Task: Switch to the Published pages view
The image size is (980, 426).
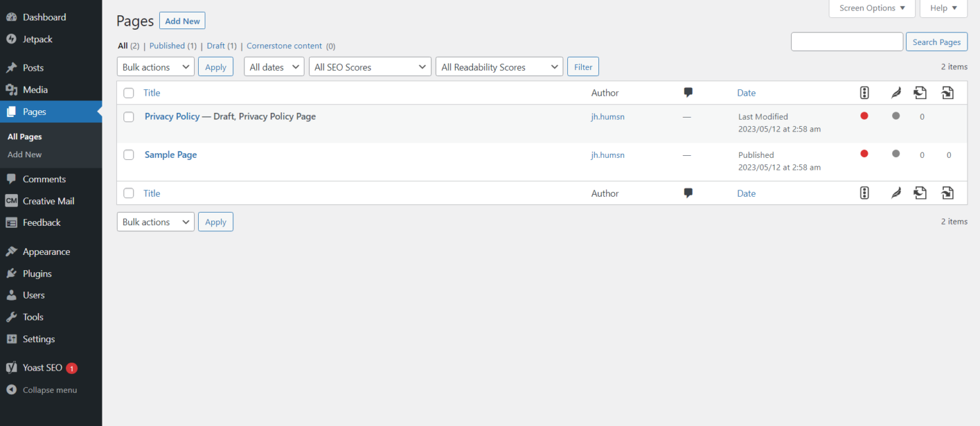Action: tap(166, 46)
